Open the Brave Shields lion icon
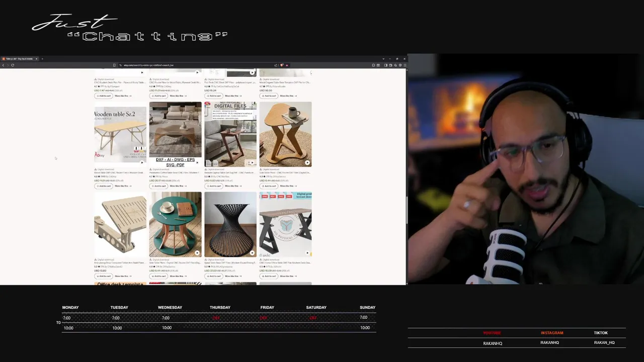This screenshot has height=362, width=644. pyautogui.click(x=282, y=65)
